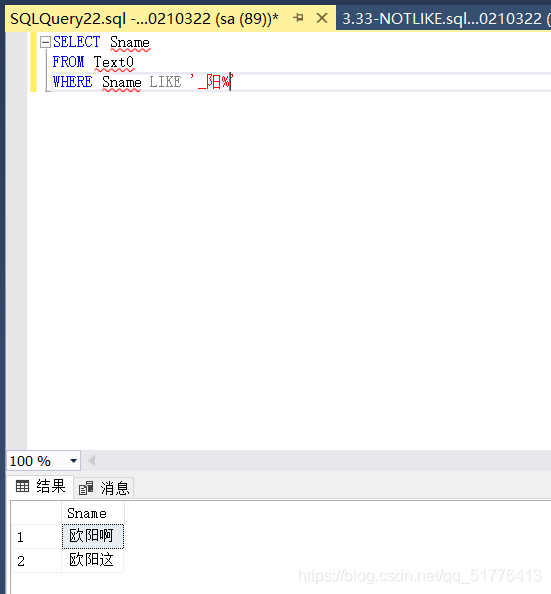Click the 消息 tab icon
Screen dimensions: 551x594
click(86, 488)
